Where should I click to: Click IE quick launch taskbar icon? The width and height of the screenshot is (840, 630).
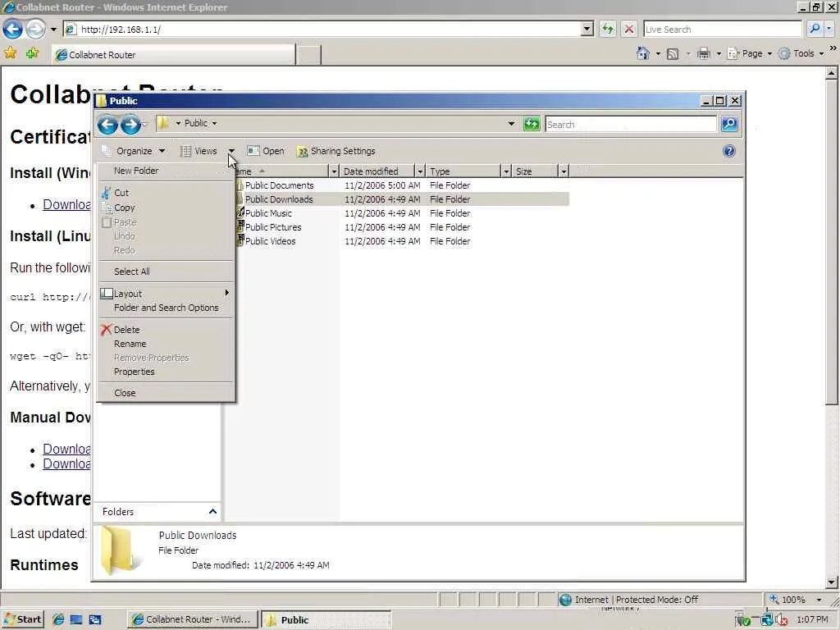tap(58, 620)
